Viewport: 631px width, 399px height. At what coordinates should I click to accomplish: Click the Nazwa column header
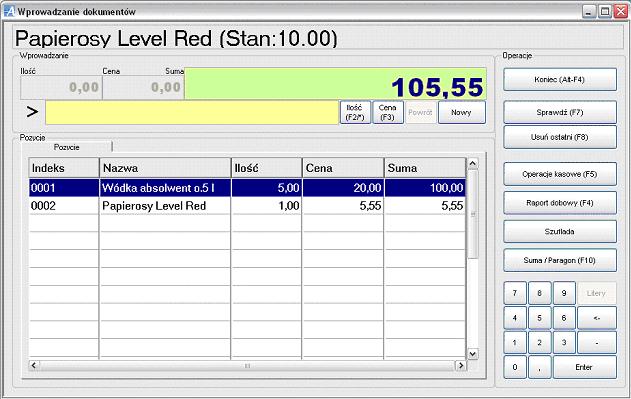165,168
